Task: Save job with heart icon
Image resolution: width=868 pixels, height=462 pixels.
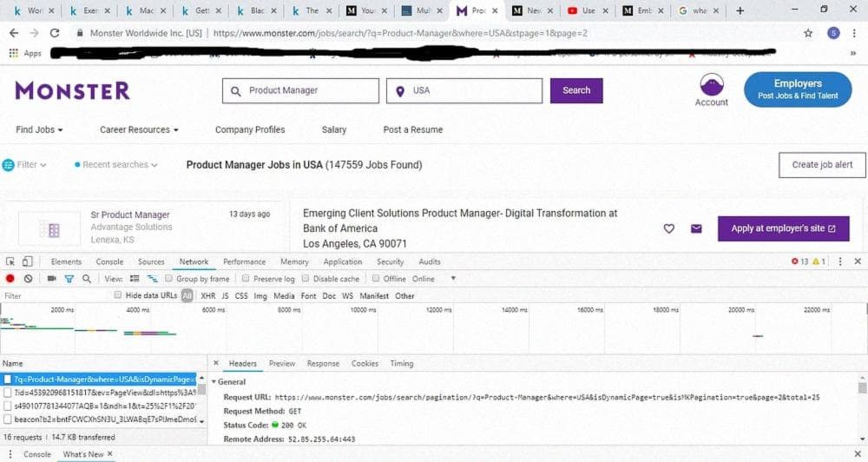Action: tap(668, 228)
